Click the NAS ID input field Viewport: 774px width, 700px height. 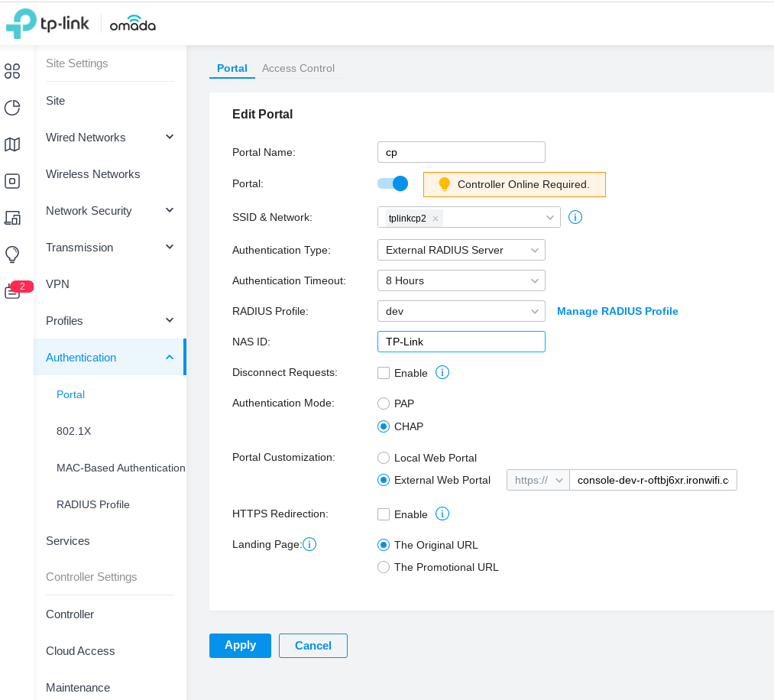pyautogui.click(x=461, y=342)
